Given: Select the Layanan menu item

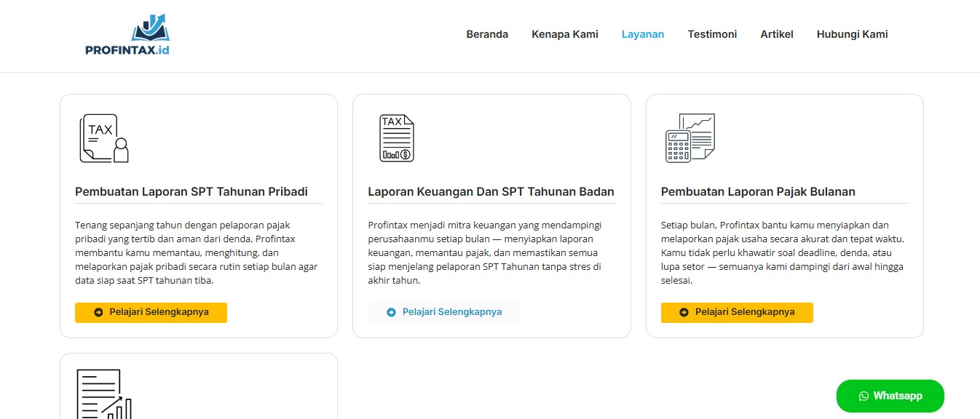Looking at the screenshot, I should [x=643, y=34].
